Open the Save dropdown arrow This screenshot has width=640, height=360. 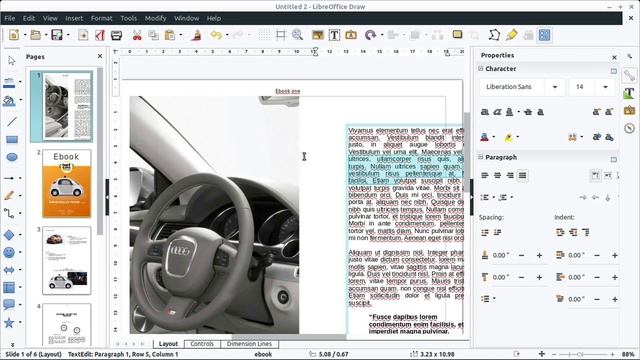point(68,35)
